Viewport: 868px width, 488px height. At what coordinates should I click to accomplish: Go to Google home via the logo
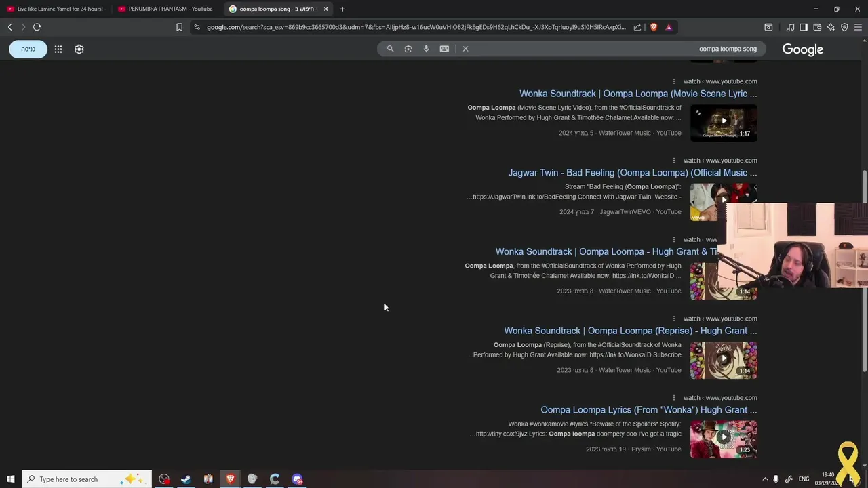click(802, 49)
